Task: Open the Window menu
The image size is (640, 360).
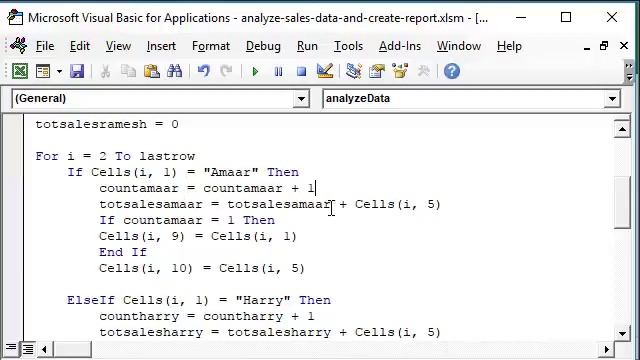Action: tap(459, 46)
